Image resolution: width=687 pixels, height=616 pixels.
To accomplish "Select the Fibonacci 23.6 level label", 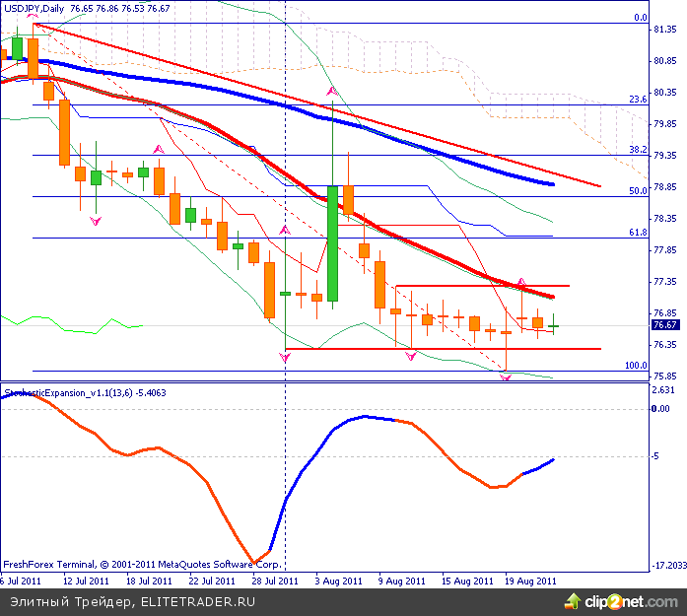I will (637, 100).
